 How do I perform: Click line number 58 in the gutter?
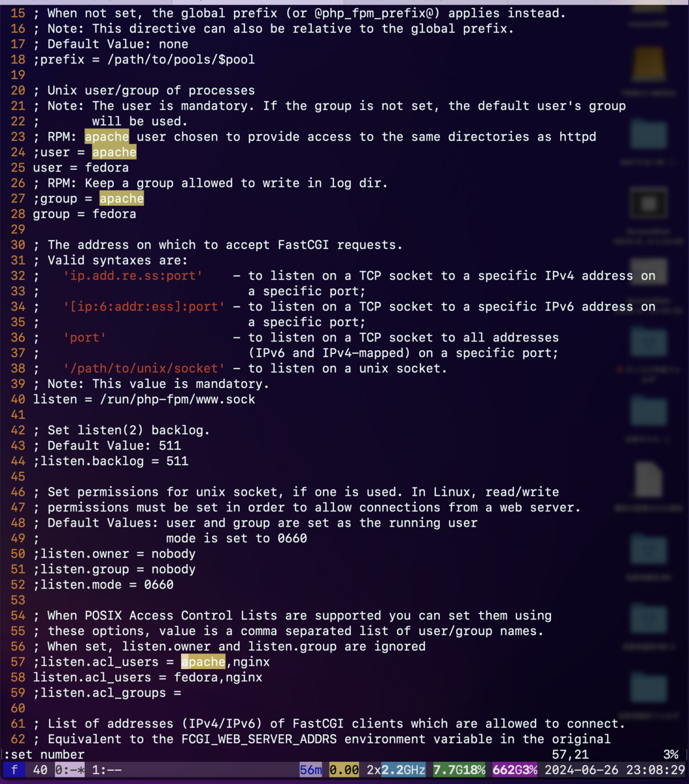click(x=18, y=678)
